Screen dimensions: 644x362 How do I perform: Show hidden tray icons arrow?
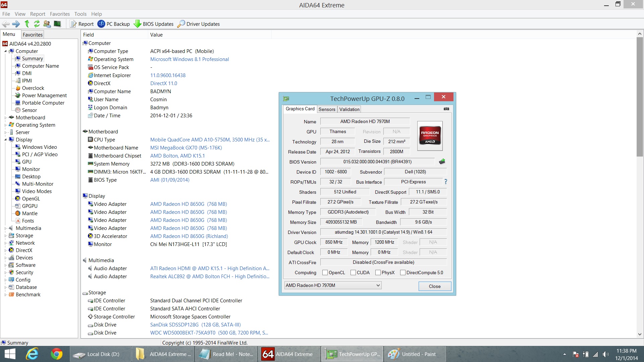coord(565,354)
